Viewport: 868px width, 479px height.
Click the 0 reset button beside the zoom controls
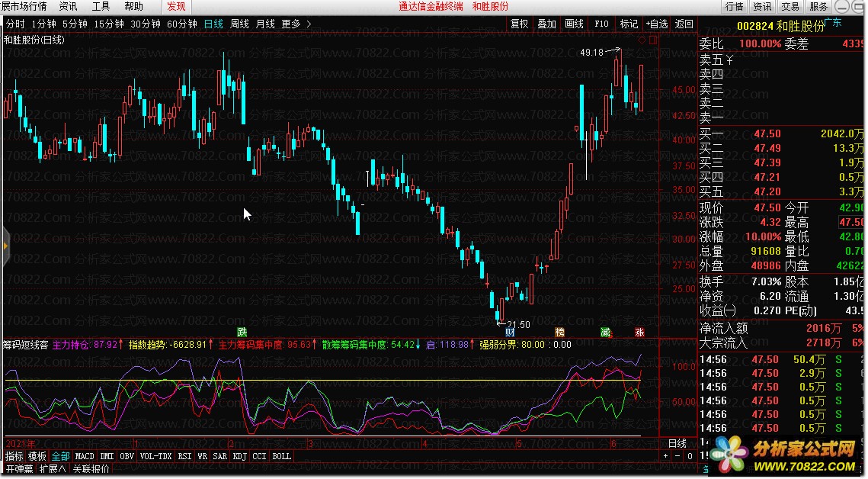[x=689, y=456]
